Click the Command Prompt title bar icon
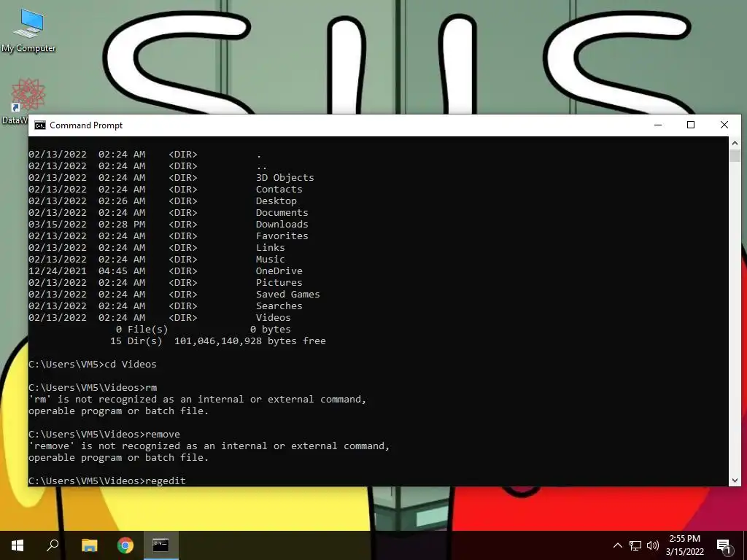This screenshot has width=747, height=560. click(40, 125)
